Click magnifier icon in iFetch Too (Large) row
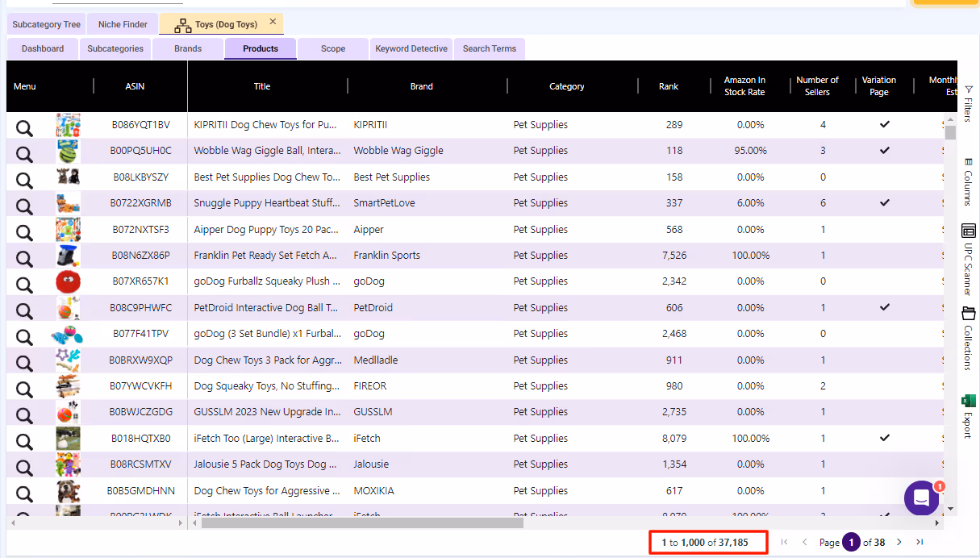The image size is (980, 558). click(24, 441)
